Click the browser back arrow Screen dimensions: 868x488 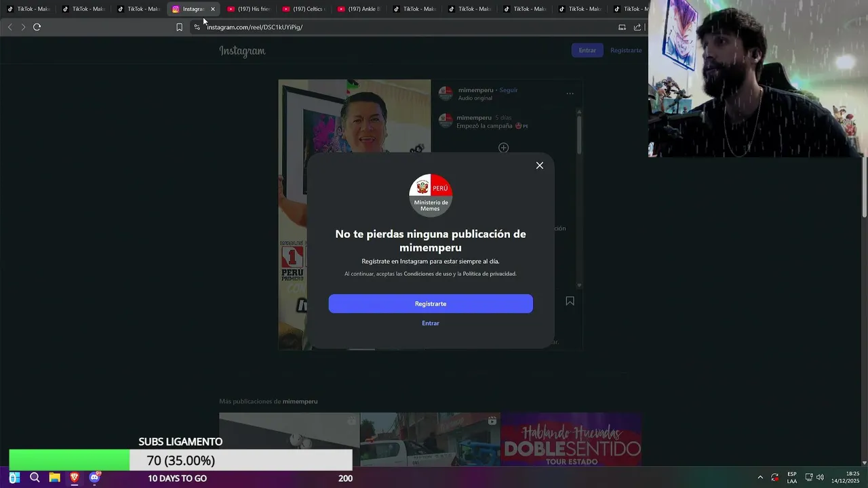[9, 27]
